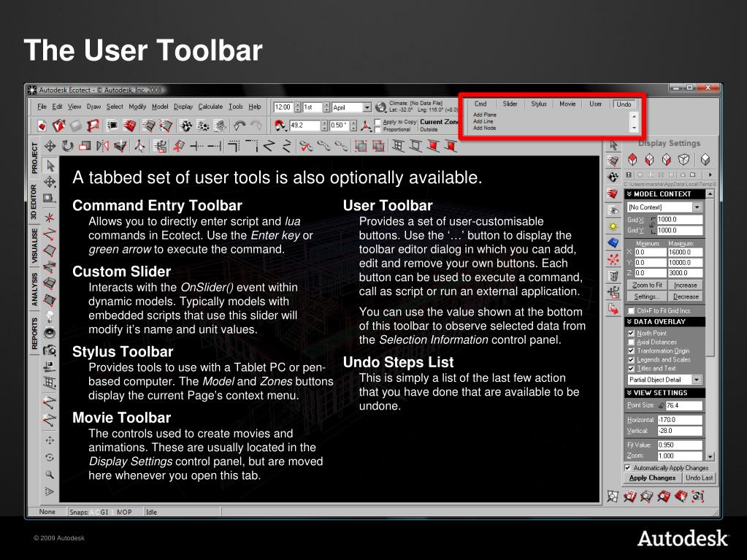The width and height of the screenshot is (747, 560).
Task: Click the magnifier zoom icon in left toolbar
Action: 50,475
